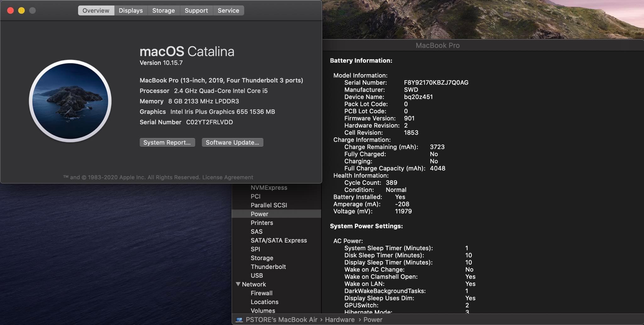The width and height of the screenshot is (644, 325).
Task: Click SATA/SATA Express sidebar item
Action: point(279,240)
